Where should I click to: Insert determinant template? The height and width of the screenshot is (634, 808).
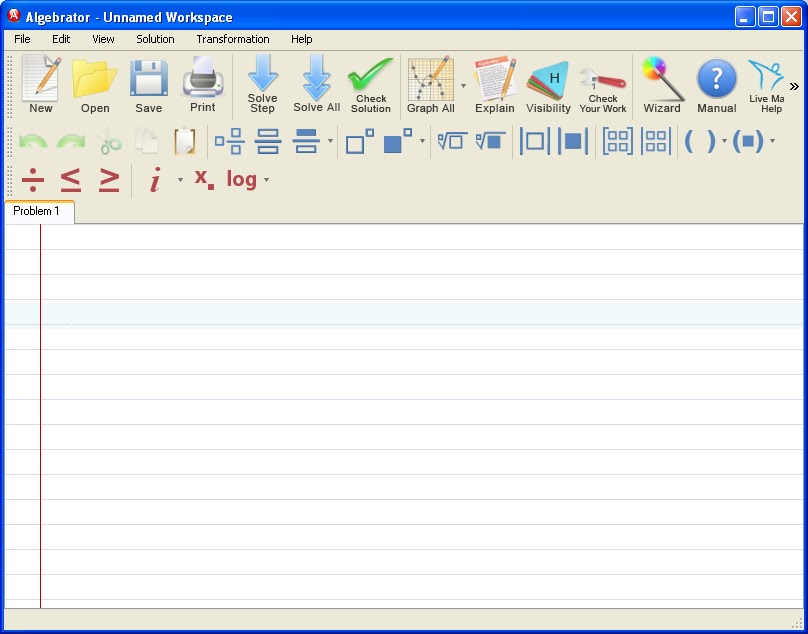tap(656, 141)
